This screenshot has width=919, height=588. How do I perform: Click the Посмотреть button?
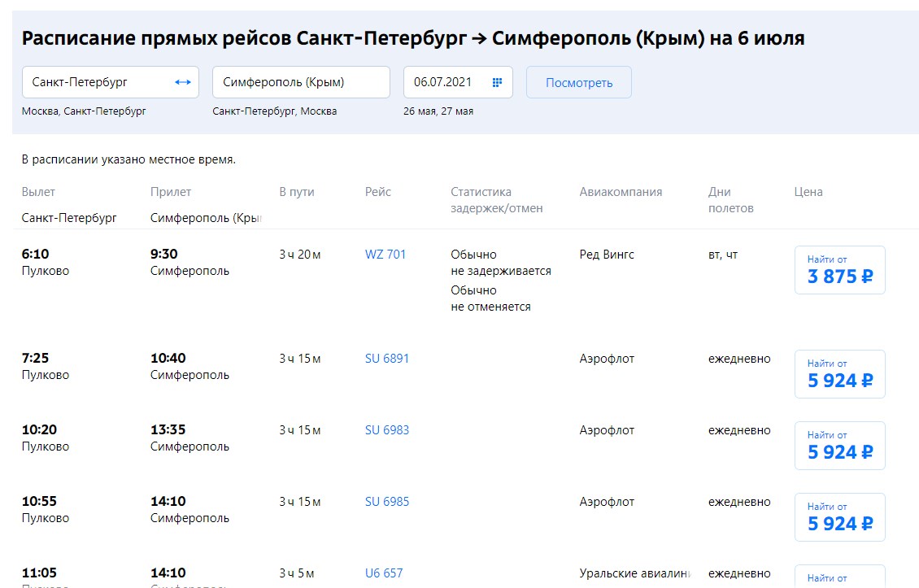(x=578, y=83)
